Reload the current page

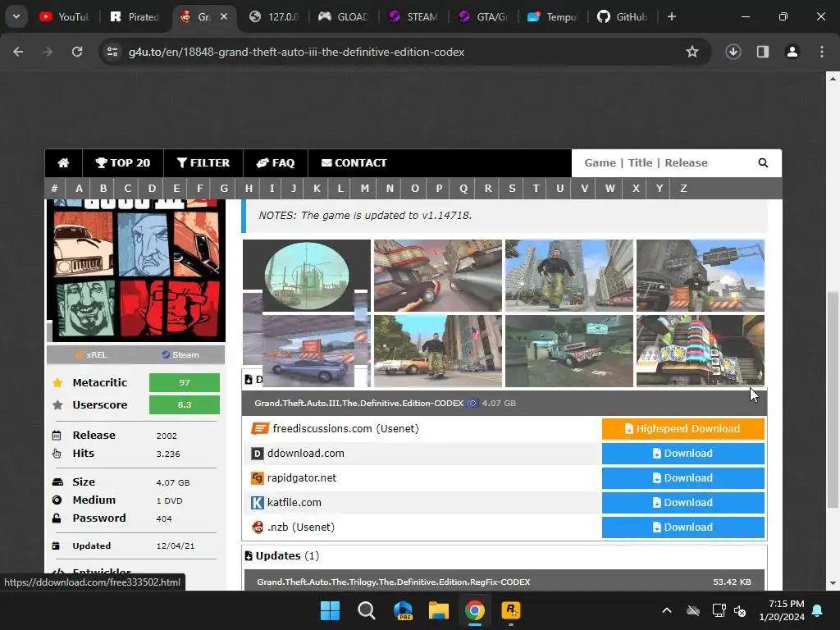[x=77, y=52]
